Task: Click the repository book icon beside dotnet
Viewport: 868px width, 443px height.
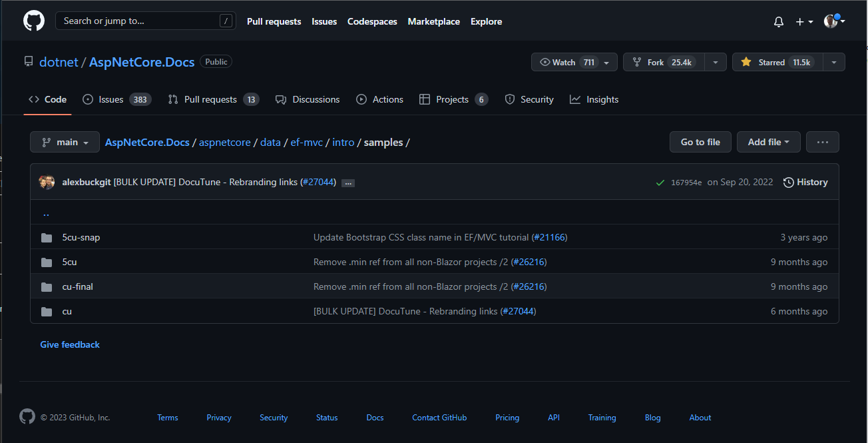Action: [x=29, y=61]
